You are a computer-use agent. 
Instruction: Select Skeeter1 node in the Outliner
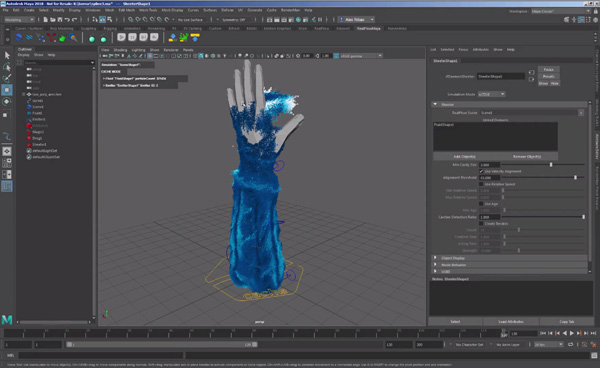pyautogui.click(x=39, y=144)
